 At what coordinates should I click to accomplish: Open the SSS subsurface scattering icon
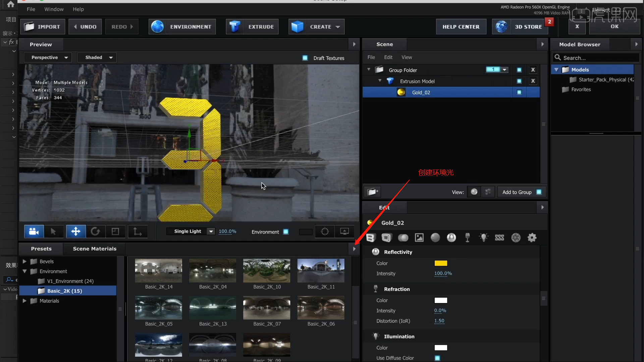click(499, 238)
